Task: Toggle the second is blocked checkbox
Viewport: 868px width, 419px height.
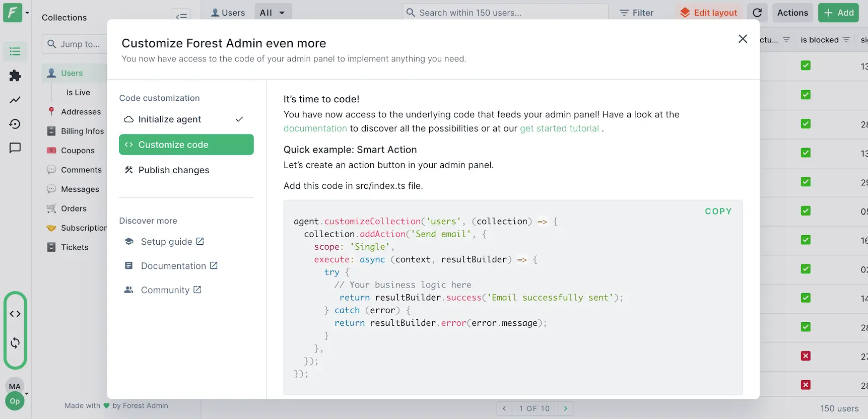Action: click(806, 95)
